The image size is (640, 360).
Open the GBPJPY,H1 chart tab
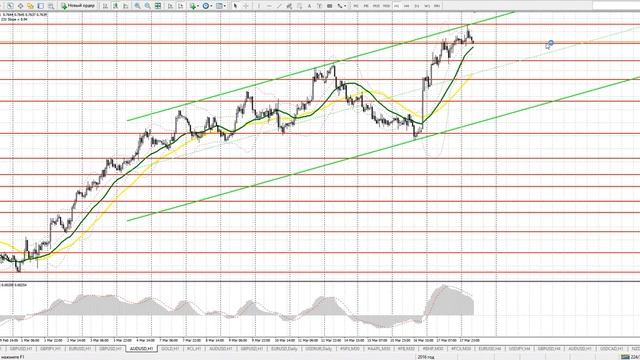50,349
